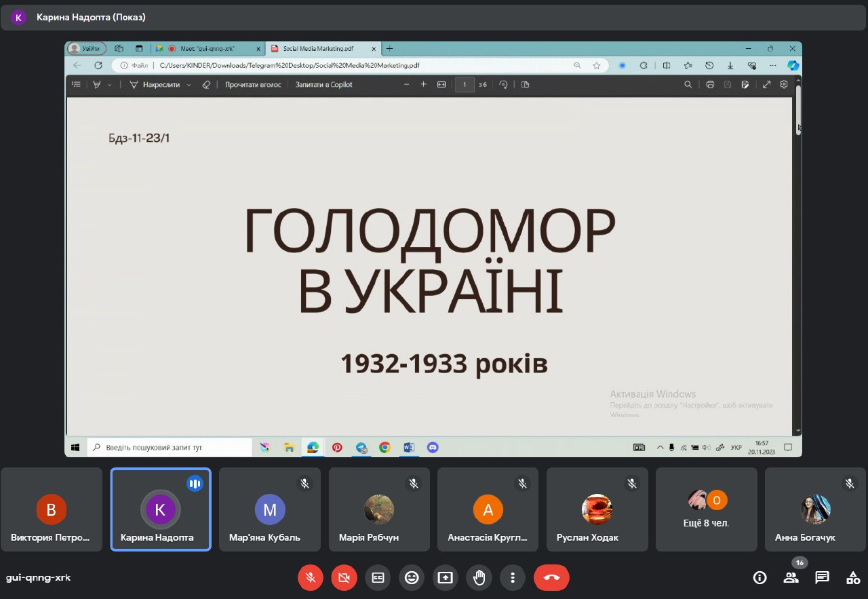Expand the Накреслити options dropdown arrow

[x=189, y=85]
